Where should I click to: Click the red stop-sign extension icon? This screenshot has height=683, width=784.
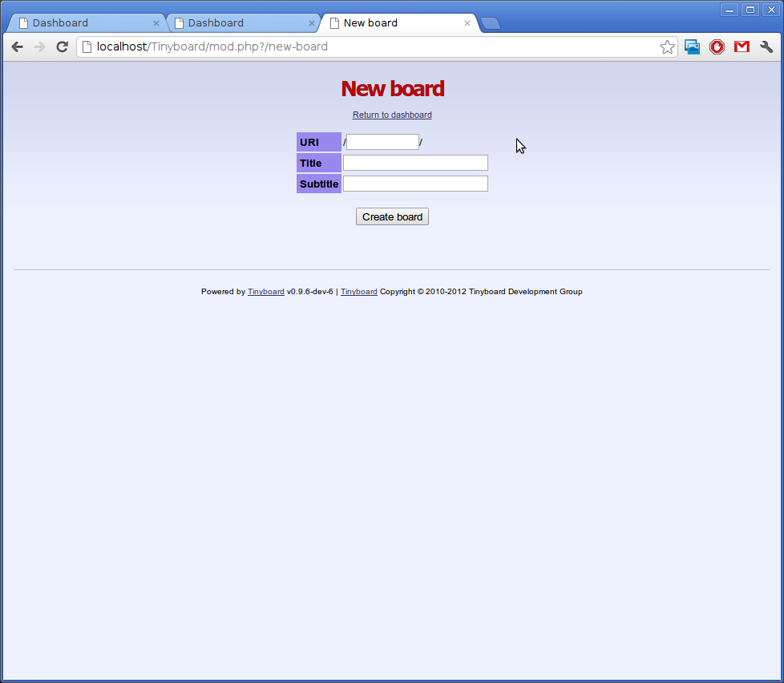717,47
